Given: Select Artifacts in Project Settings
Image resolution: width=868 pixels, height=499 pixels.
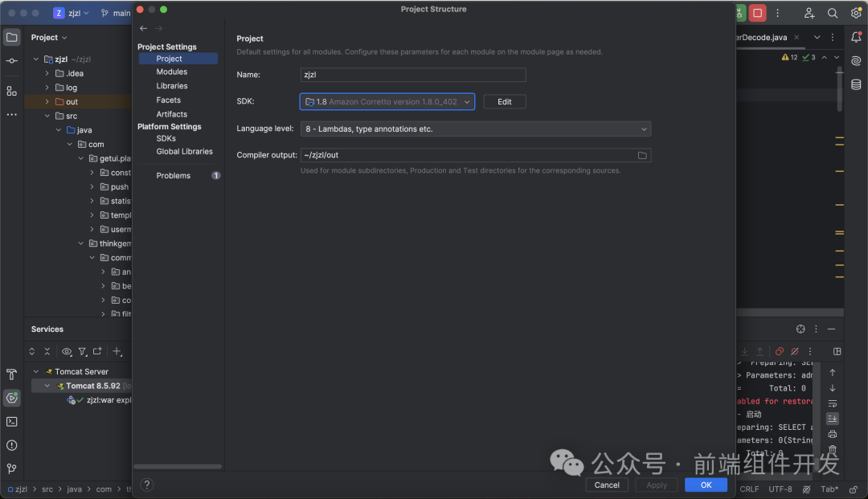Looking at the screenshot, I should tap(172, 114).
